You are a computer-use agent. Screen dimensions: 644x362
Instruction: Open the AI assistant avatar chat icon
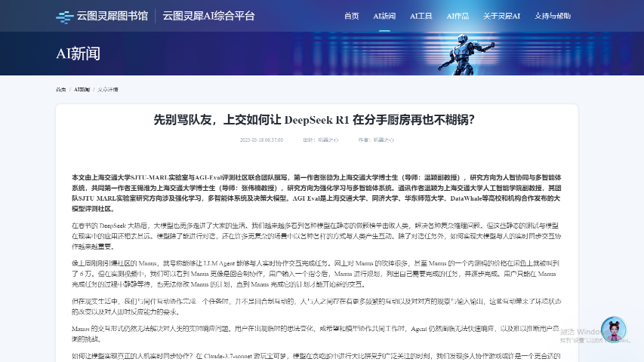click(x=613, y=329)
